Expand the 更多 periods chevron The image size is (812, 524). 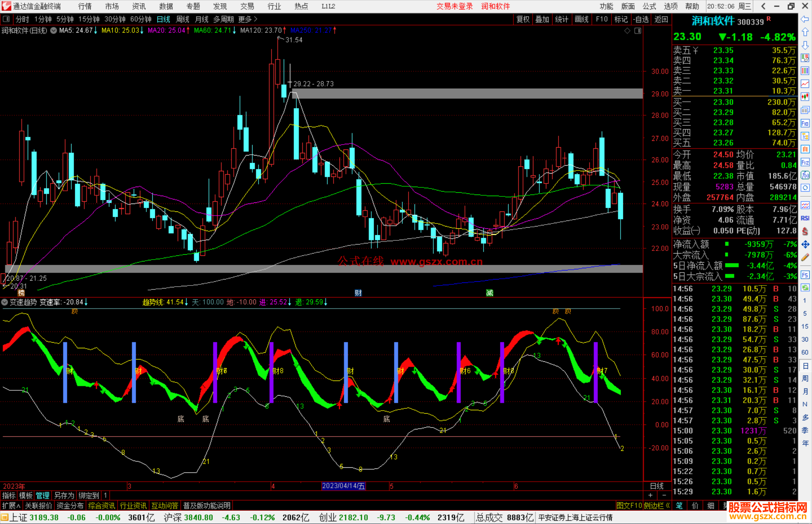tap(256, 19)
